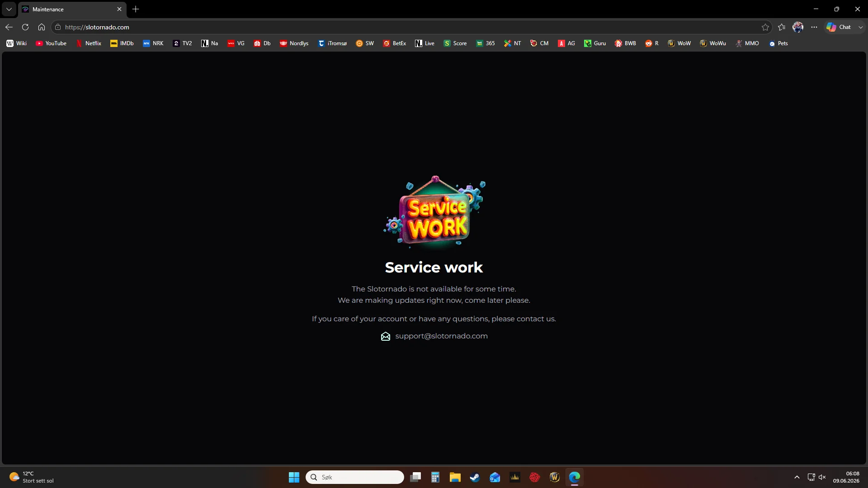Expand the Chat dropdown arrow
Screen dimensions: 868x488
click(860, 27)
